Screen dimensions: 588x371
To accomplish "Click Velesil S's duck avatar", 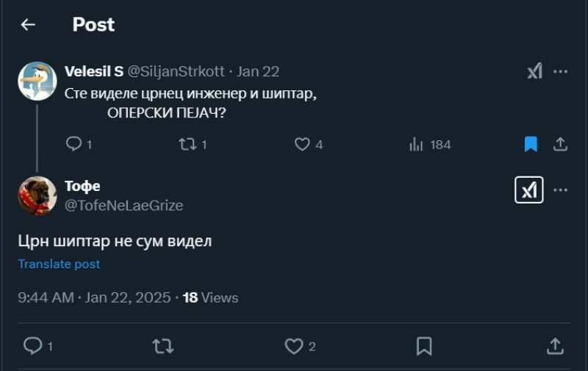I will [37, 81].
